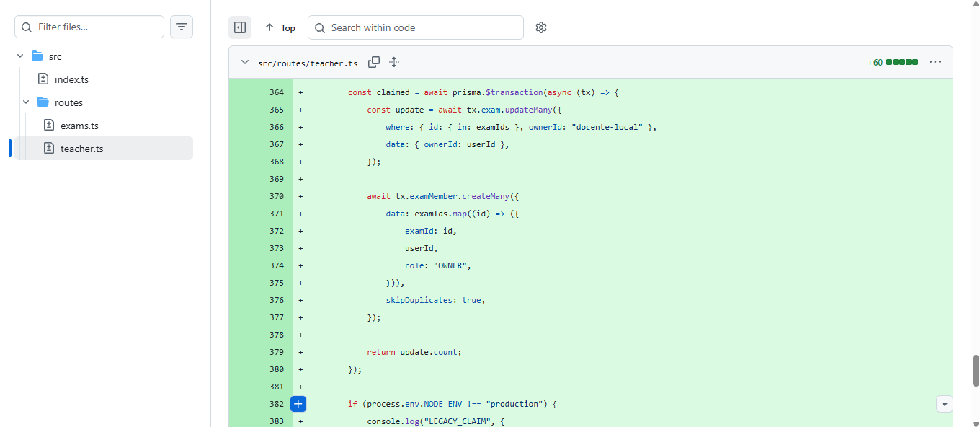Image resolution: width=980 pixels, height=427 pixels.
Task: Add a comment on line 382
Action: tap(299, 404)
